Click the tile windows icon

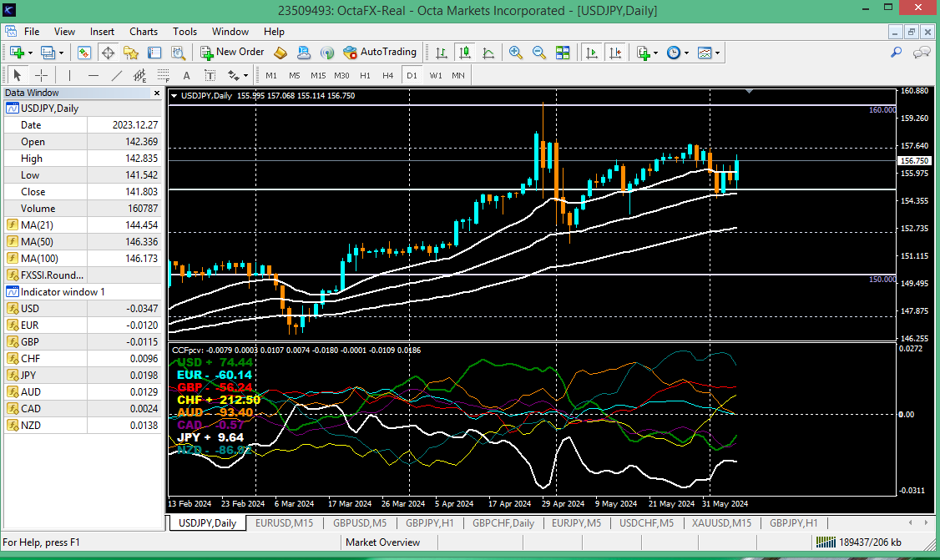tap(563, 53)
